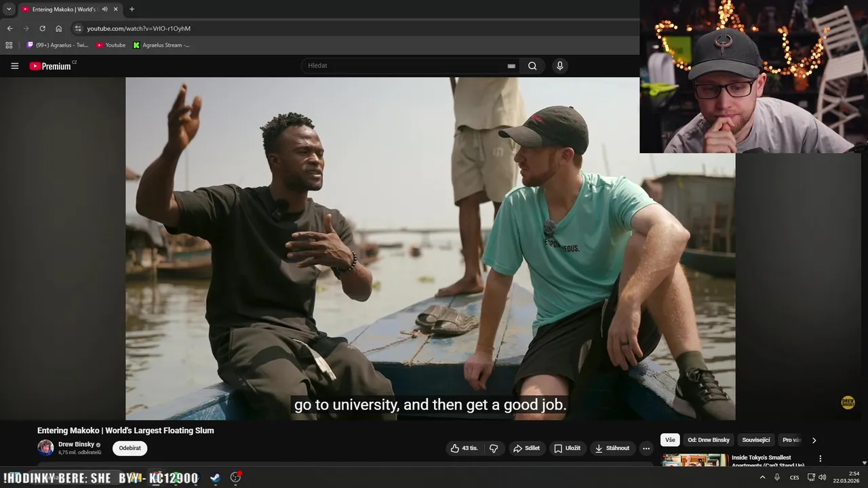Screen dimensions: 868x488
Task: Open the Drew Binsky channel name link
Action: pyautogui.click(x=76, y=445)
